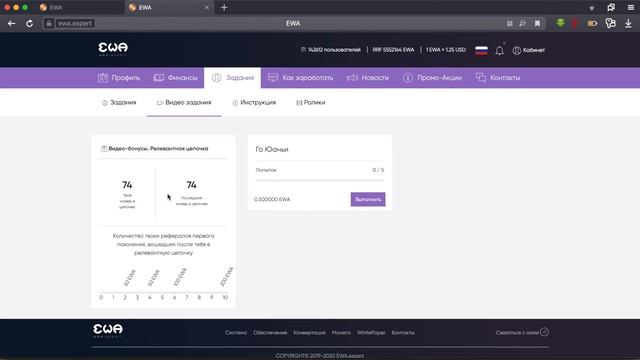Click the 1 EWA = 1.25 USD rate text

[x=445, y=50]
